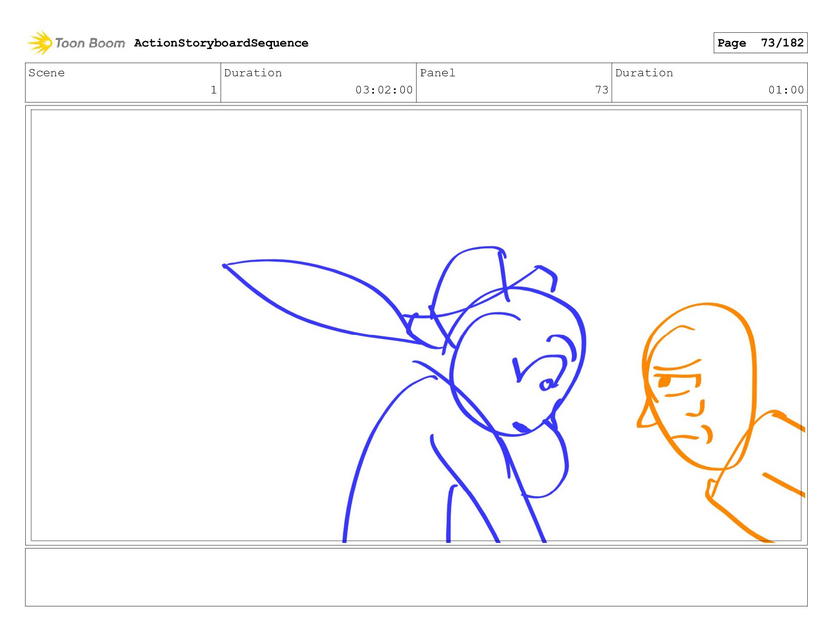
Task: Select the Panel header label
Action: (437, 73)
